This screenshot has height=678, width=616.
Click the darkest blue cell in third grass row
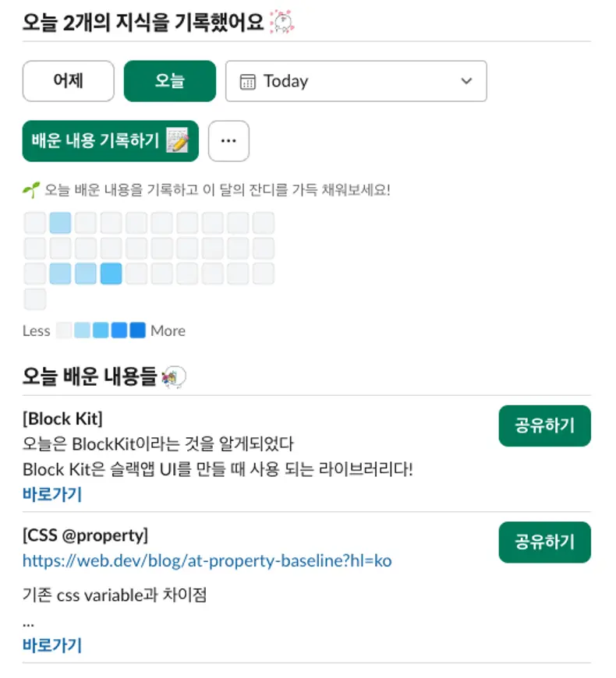pos(111,274)
